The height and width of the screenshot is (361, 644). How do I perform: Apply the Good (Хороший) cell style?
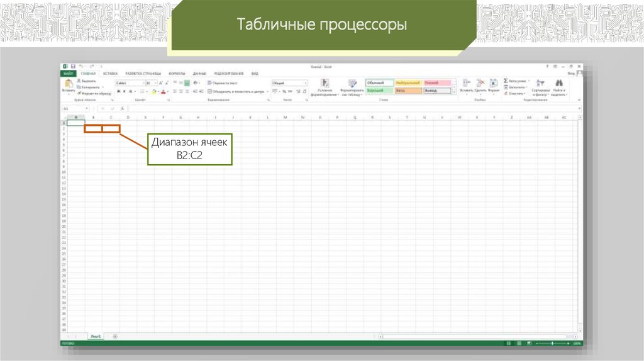coord(379,91)
